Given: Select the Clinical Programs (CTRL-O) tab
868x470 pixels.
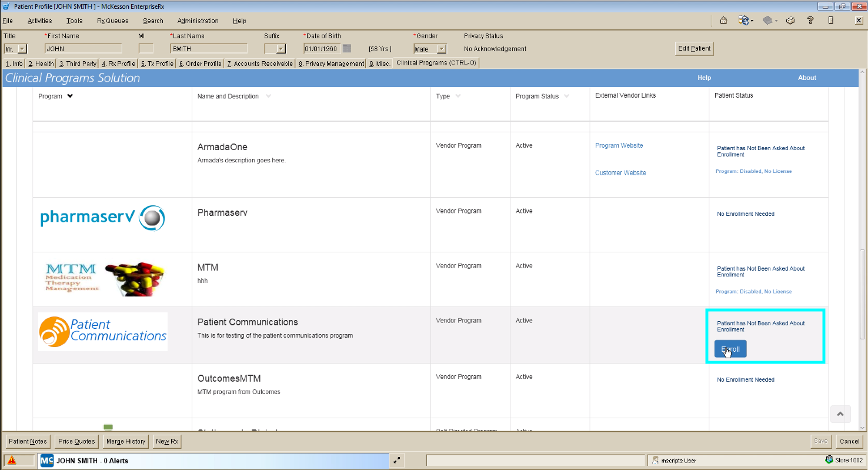Looking at the screenshot, I should [x=436, y=62].
